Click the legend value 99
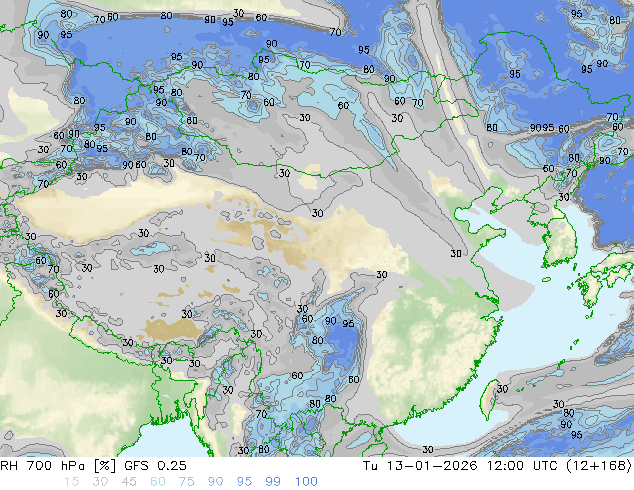634x490 pixels. tap(273, 482)
